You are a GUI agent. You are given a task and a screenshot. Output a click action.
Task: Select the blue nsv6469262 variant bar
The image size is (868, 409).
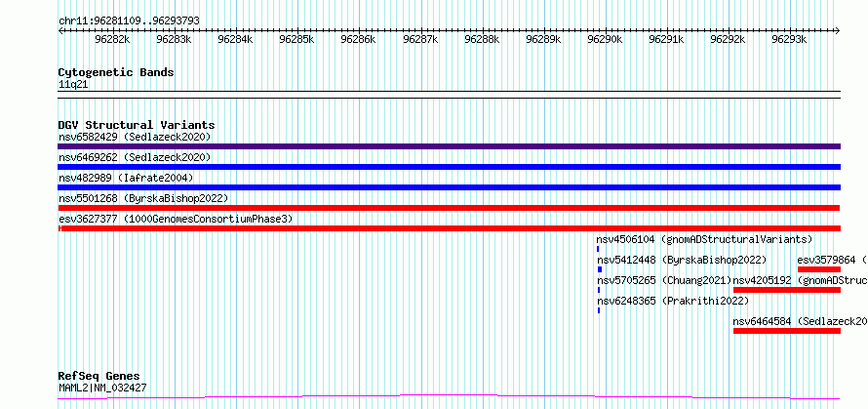pyautogui.click(x=449, y=167)
